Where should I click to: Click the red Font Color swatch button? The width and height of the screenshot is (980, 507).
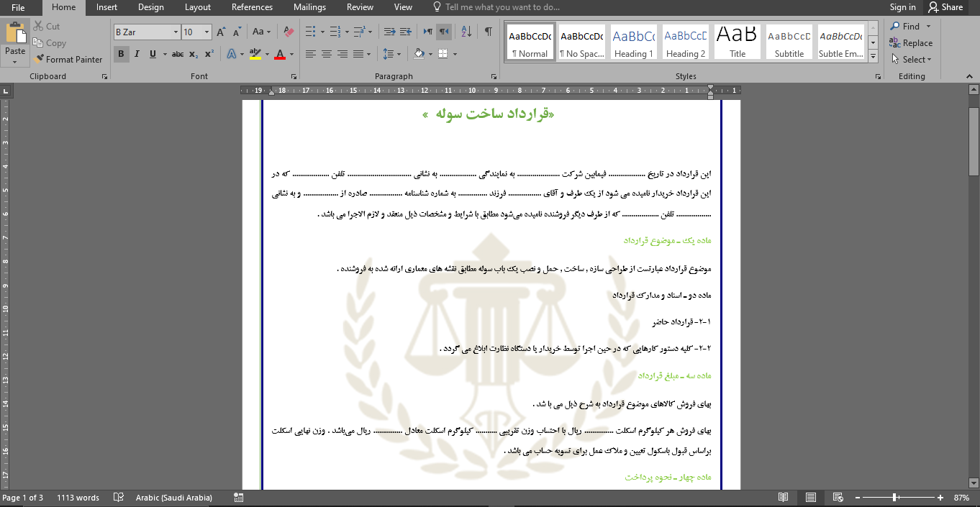(x=280, y=54)
